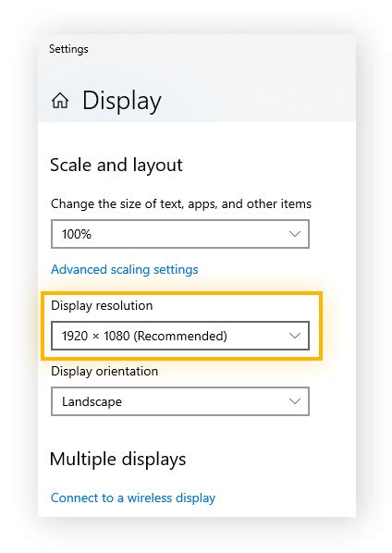Click the chevron next to Landscape
The height and width of the screenshot is (553, 392).
(295, 401)
